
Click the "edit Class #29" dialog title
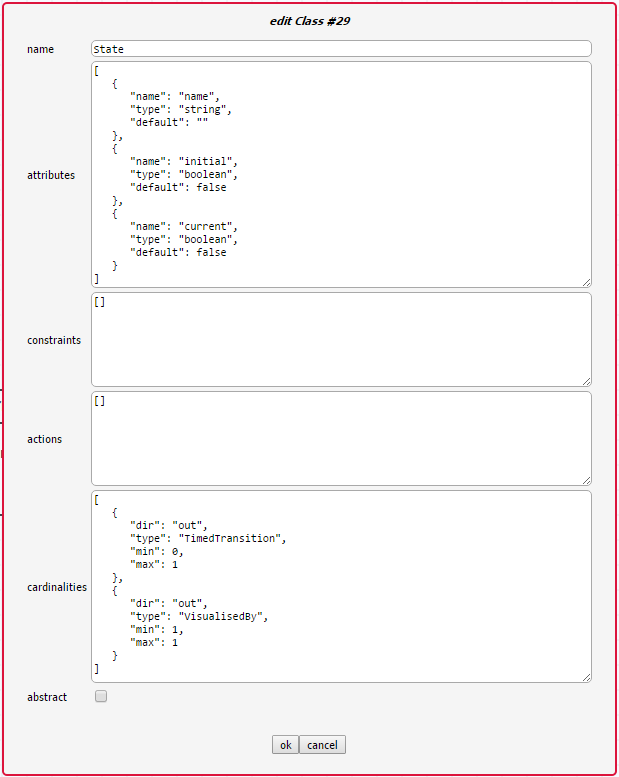310,21
